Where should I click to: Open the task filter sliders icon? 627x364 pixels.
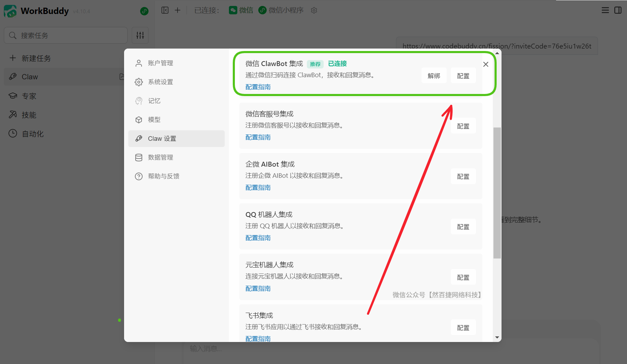click(140, 35)
